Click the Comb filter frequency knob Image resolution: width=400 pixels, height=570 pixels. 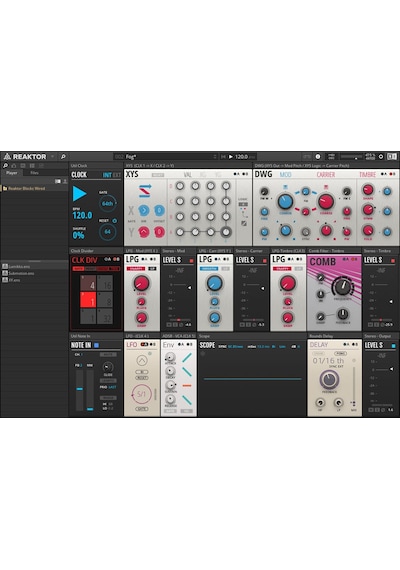(x=343, y=287)
